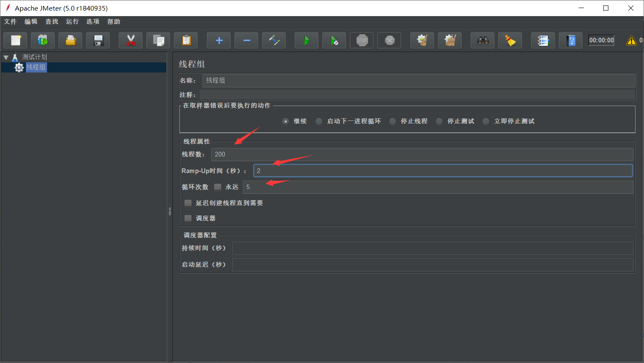Select the 线程组 tree item
The height and width of the screenshot is (363, 644).
36,67
